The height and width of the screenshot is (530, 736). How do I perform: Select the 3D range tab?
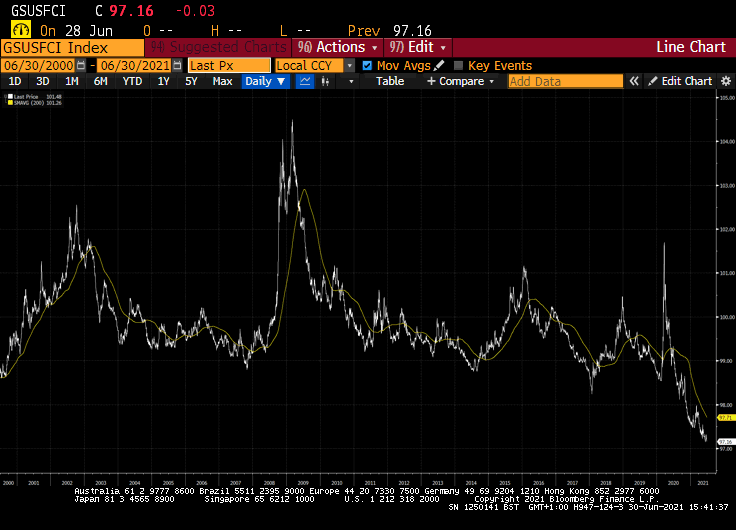click(43, 81)
